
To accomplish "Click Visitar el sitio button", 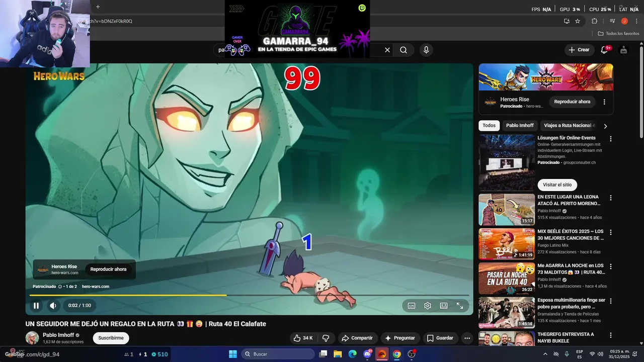I will (x=557, y=185).
